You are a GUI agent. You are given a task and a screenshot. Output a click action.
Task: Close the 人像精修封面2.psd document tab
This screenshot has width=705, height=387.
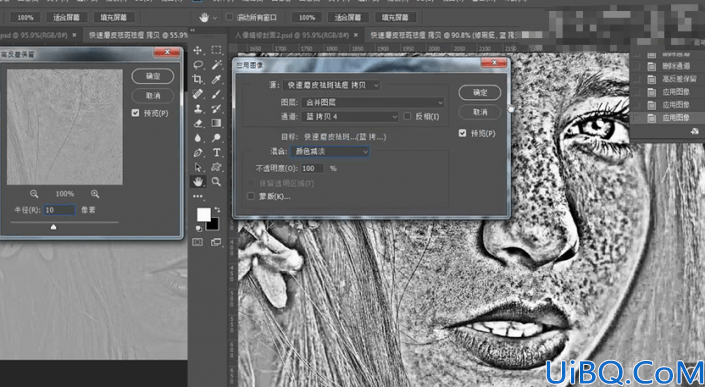(356, 35)
